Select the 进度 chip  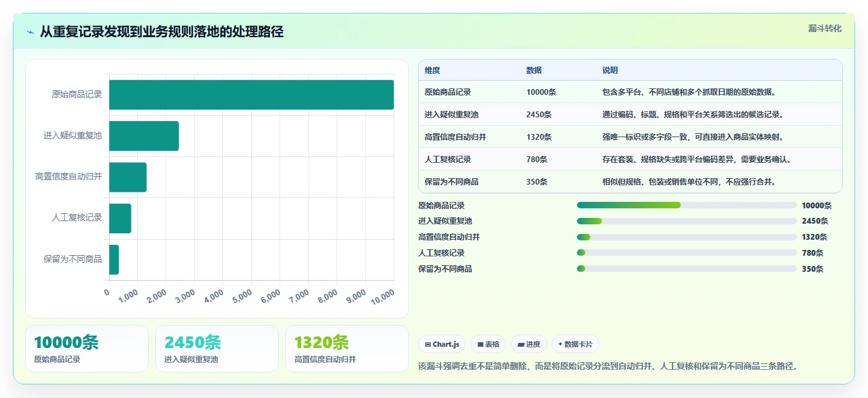coord(529,344)
